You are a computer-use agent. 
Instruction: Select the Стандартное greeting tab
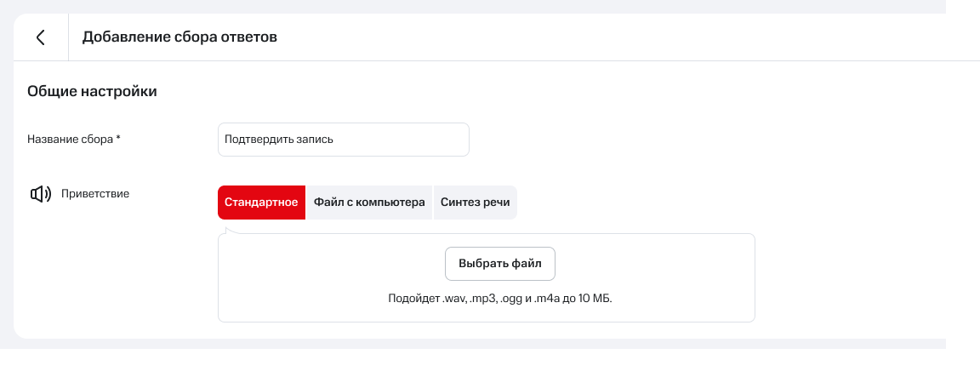261,203
